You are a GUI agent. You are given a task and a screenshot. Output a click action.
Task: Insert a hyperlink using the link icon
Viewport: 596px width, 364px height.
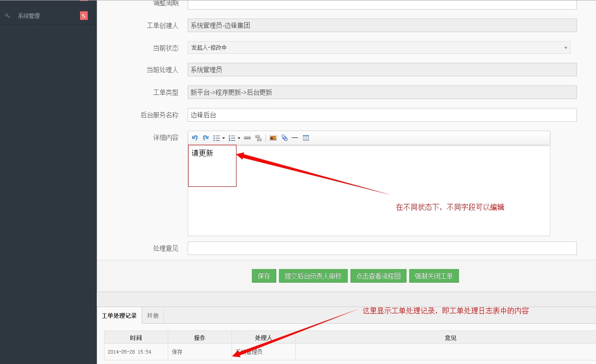click(248, 138)
